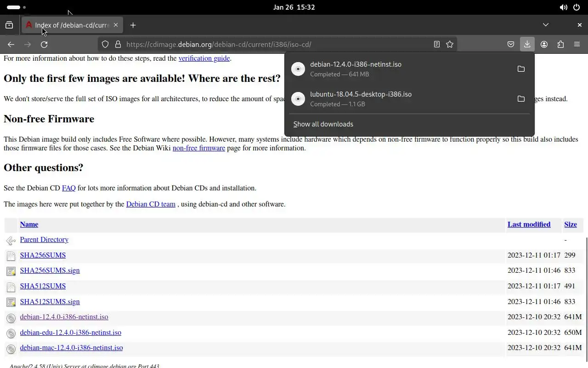
Task: Open clock and calendar at Jan 26 15:32
Action: 294,7
